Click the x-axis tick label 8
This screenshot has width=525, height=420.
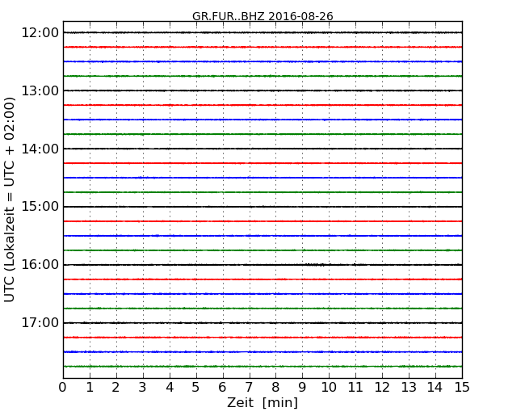tap(275, 388)
